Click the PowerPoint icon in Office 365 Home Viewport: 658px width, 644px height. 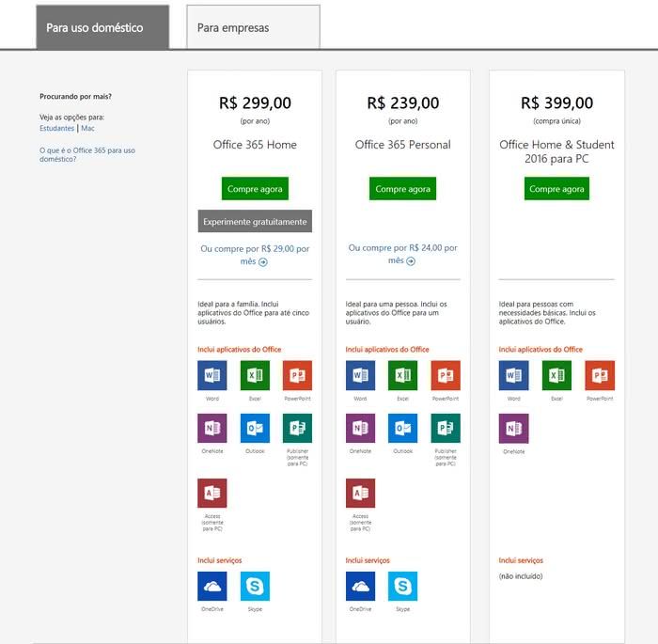click(x=298, y=375)
